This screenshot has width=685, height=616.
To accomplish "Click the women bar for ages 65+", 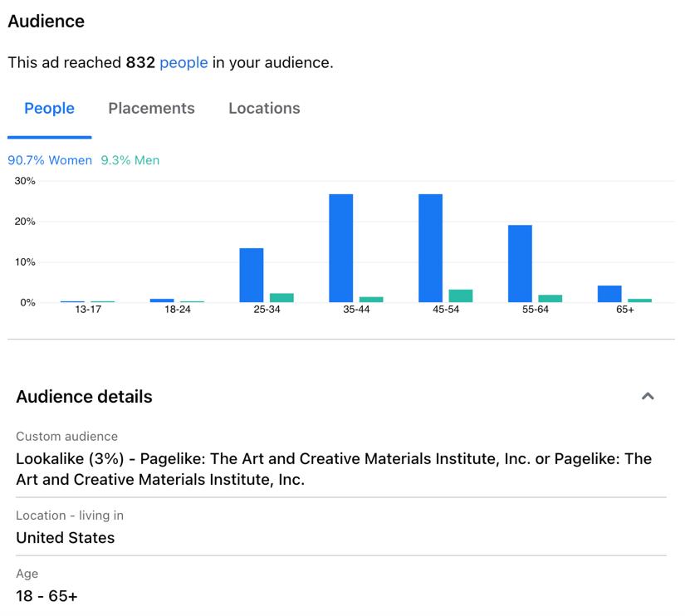I will (x=609, y=294).
